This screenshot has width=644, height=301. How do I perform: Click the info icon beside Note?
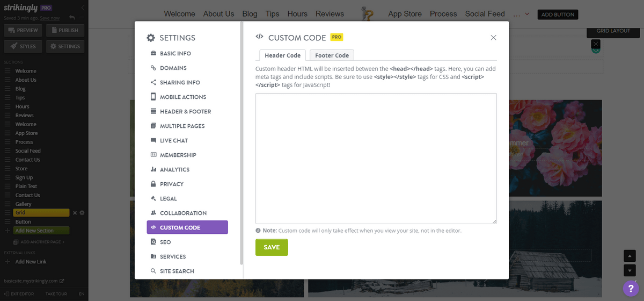258,231
